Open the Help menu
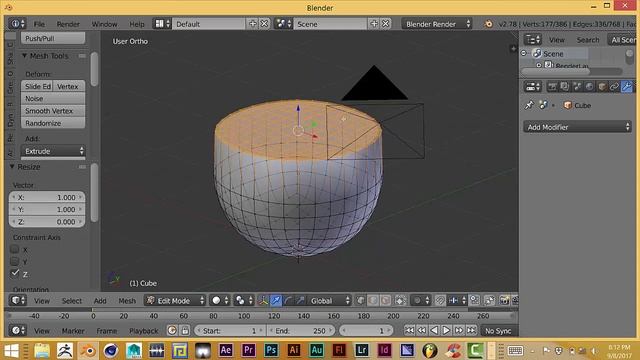640x360 pixels. (x=137, y=24)
